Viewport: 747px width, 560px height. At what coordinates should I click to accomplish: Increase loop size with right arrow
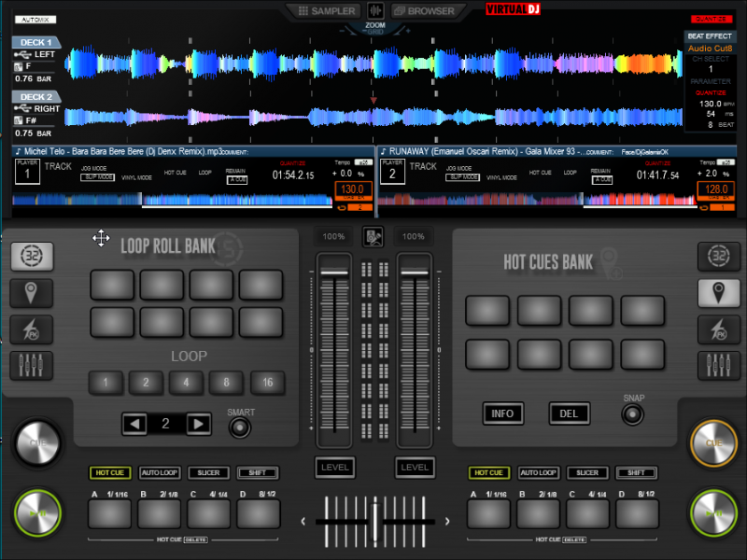point(199,424)
